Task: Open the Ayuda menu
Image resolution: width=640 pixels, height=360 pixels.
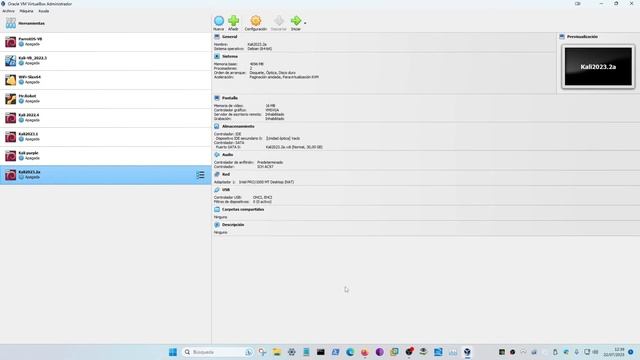Action: [44, 11]
